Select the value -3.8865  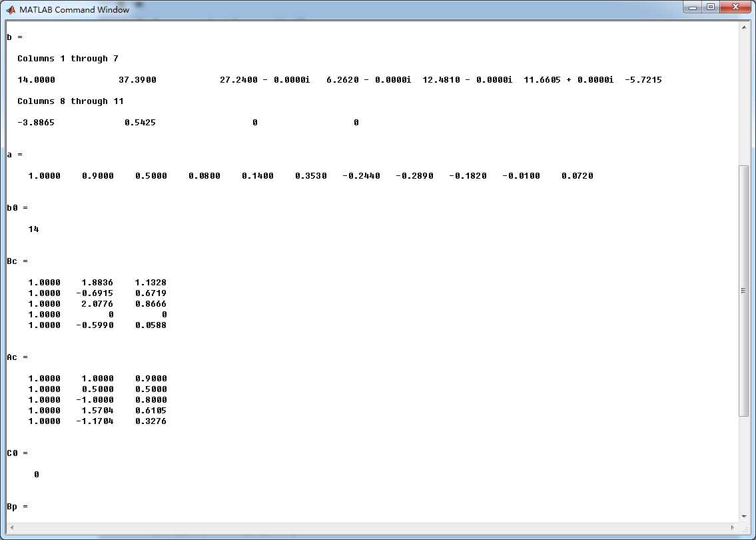tap(36, 123)
